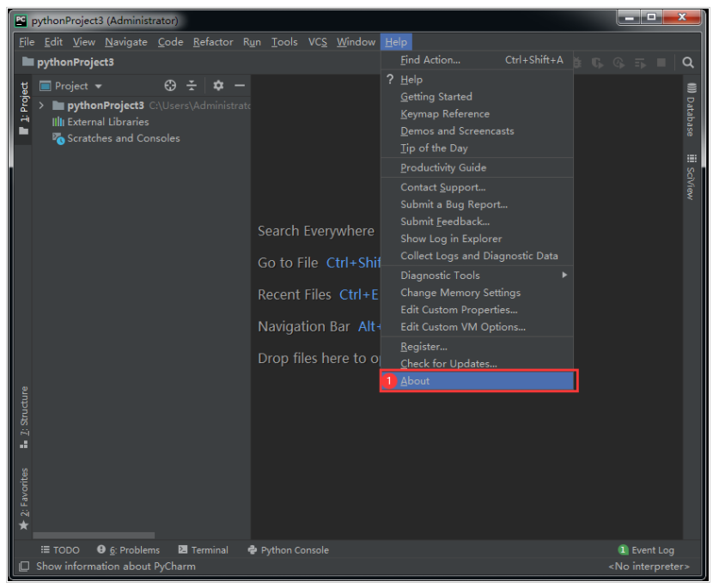
Task: Expand the pythonProject3 tree node
Action: [41, 106]
